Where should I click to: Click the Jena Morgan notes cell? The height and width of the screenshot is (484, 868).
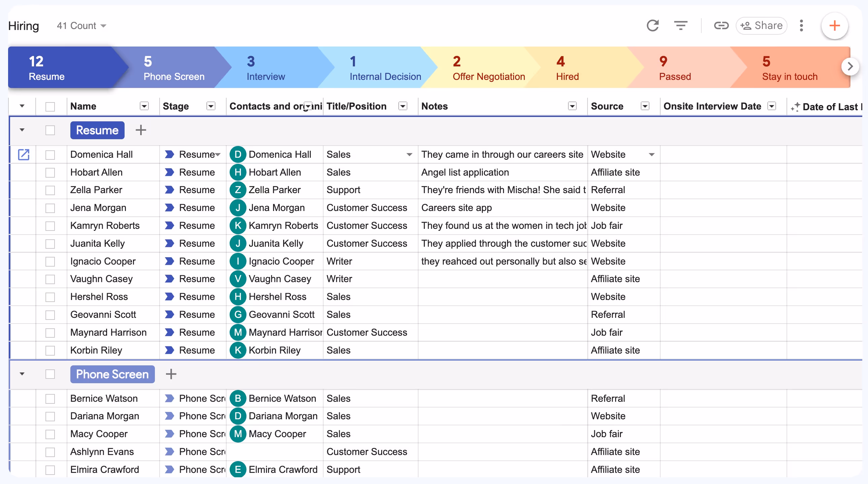[x=502, y=208]
